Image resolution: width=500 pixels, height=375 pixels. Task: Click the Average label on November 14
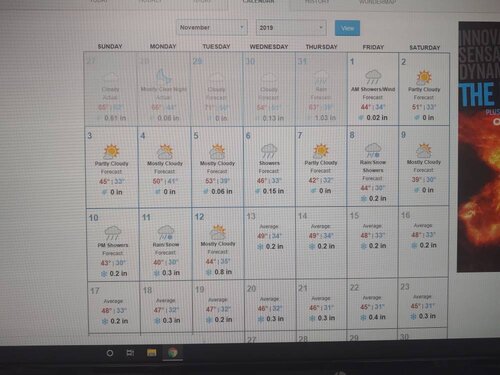click(x=321, y=226)
